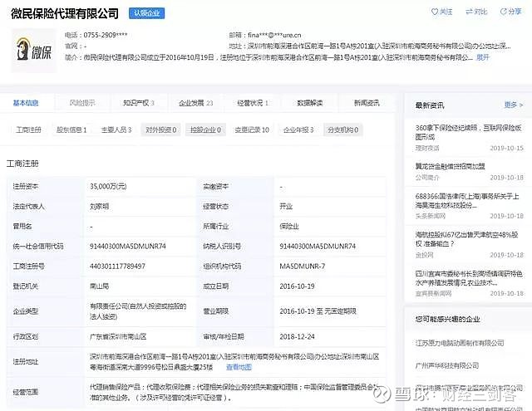Image resolution: width=532 pixels, height=411 pixels.
Task: Select the 工商注册 sub-tab
Action: coord(28,130)
